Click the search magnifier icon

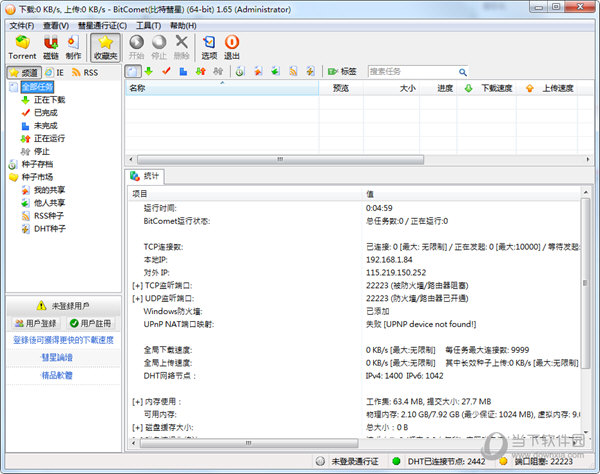[x=463, y=72]
